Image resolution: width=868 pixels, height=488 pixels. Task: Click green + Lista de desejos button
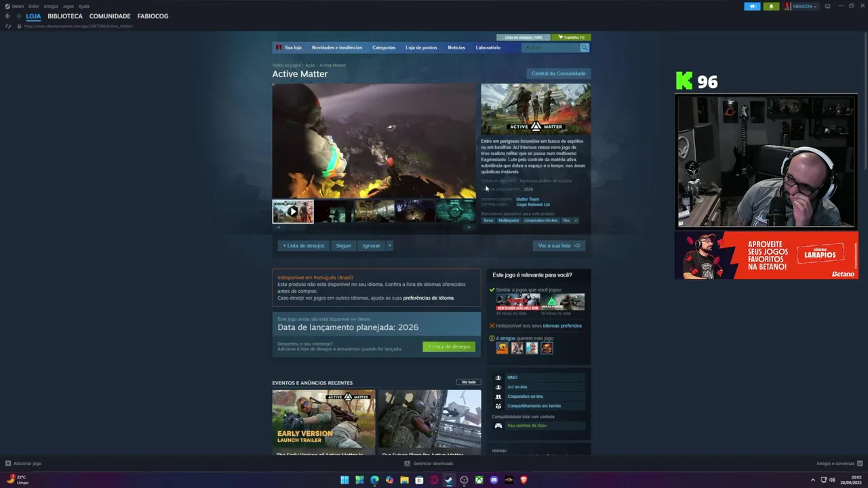click(x=449, y=346)
